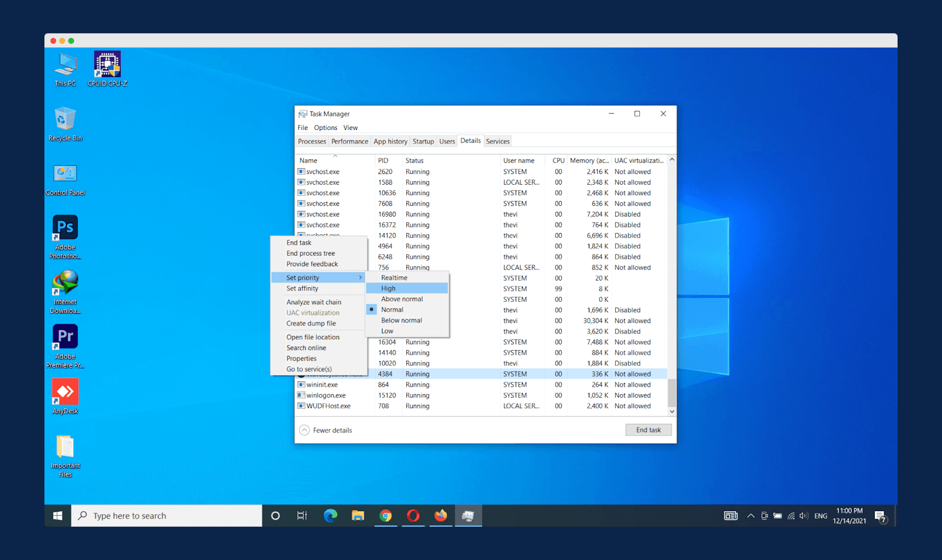
Task: Set process priority to Realtime
Action: (x=393, y=277)
